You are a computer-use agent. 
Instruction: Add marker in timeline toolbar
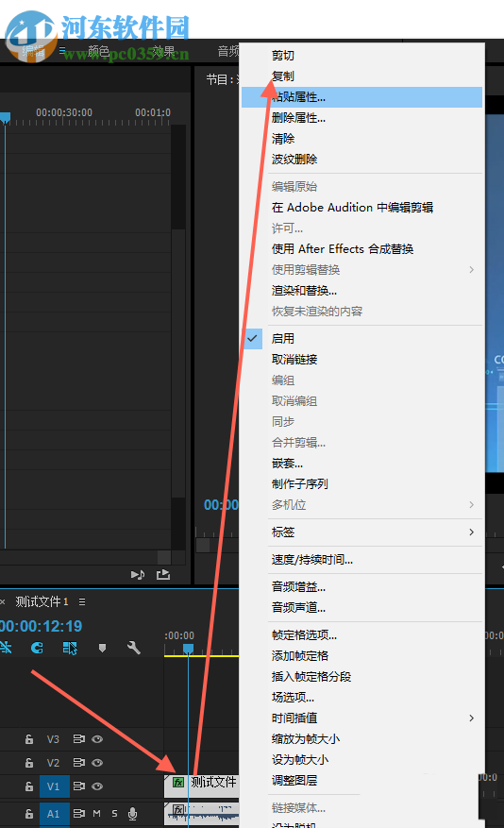tap(102, 648)
